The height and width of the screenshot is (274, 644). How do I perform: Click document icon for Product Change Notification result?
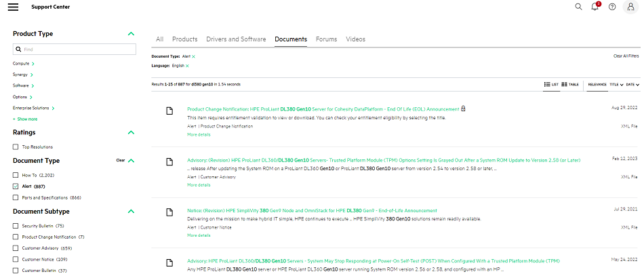tap(169, 111)
